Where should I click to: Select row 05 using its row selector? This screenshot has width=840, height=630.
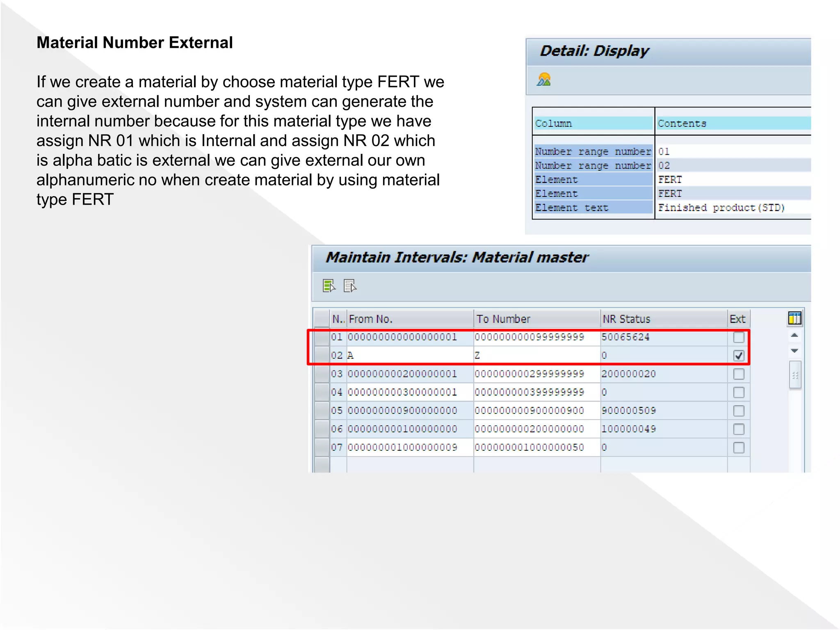pos(322,411)
